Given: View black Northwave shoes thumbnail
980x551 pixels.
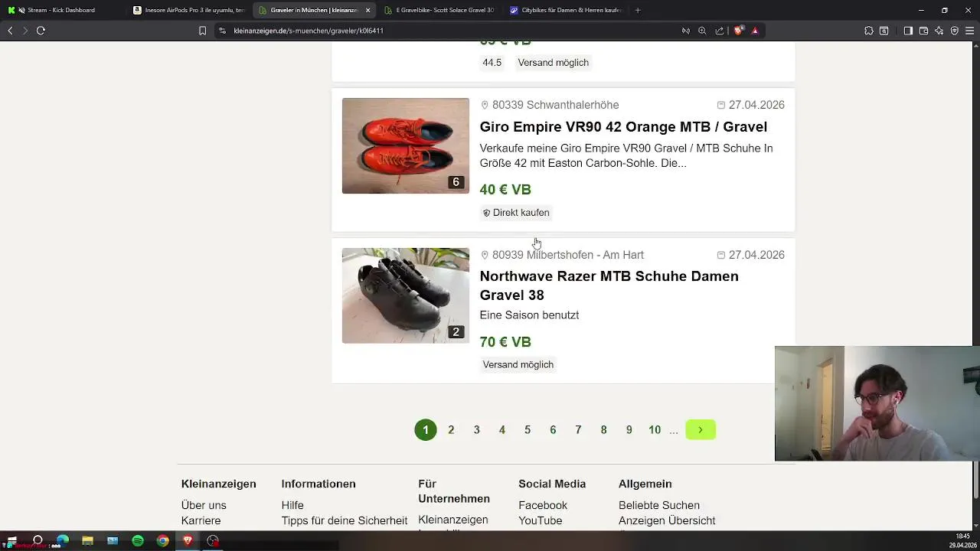Looking at the screenshot, I should point(405,295).
